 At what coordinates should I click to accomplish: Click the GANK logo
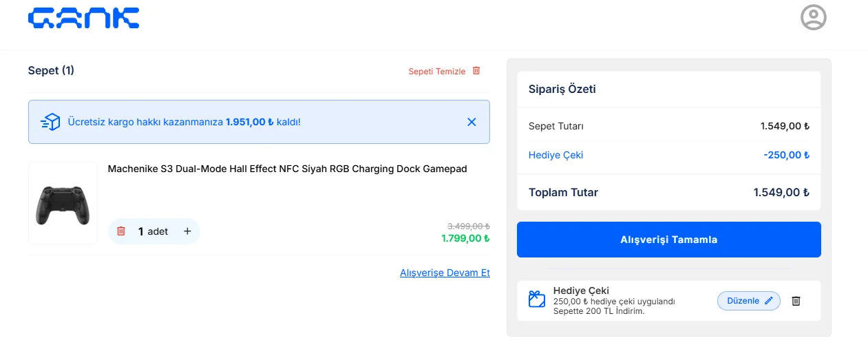pyautogui.click(x=83, y=18)
